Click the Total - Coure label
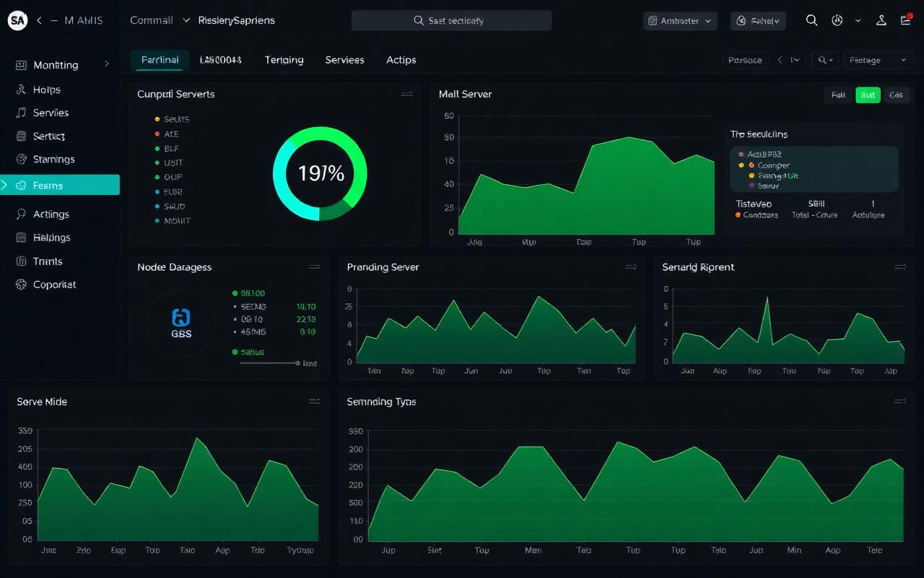924x578 pixels. [x=814, y=215]
